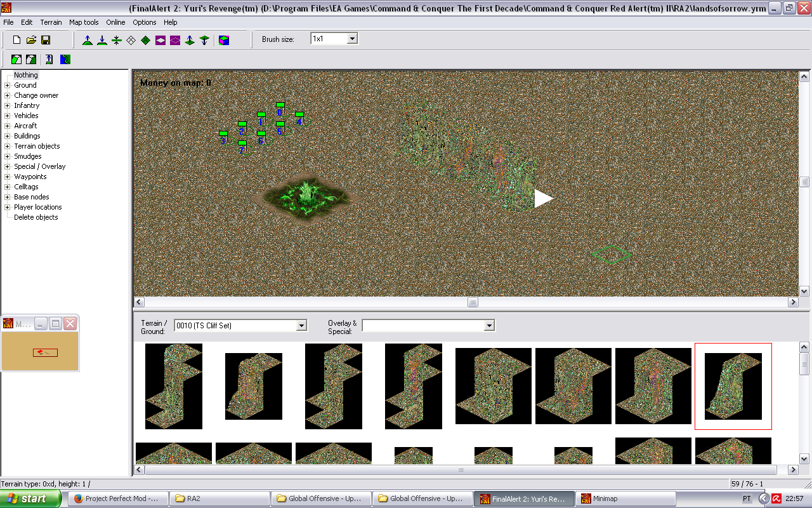Viewport: 812px width, 508px height.
Task: Open the Options menu
Action: coord(145,22)
